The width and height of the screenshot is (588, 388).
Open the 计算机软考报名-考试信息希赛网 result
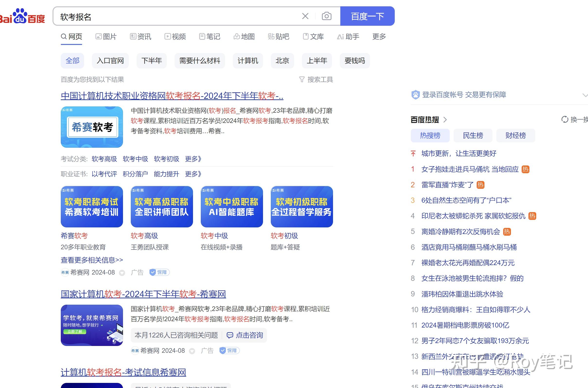click(123, 372)
